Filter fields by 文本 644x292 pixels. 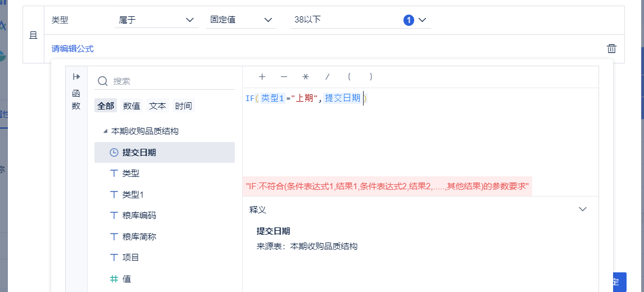tap(157, 106)
